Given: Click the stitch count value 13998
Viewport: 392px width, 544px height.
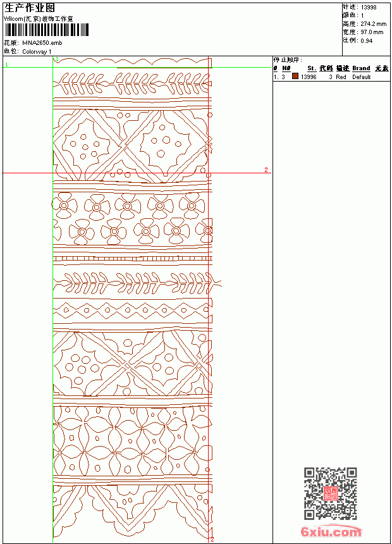Looking at the screenshot, I should (369, 8).
